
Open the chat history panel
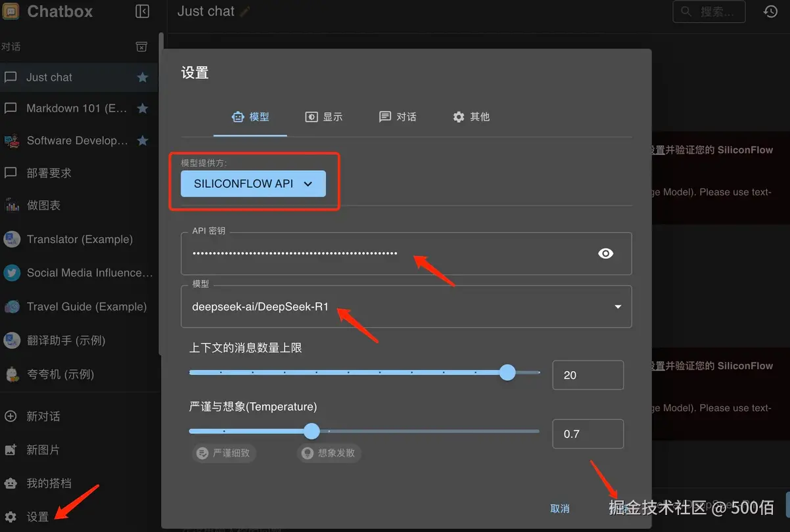pos(770,11)
